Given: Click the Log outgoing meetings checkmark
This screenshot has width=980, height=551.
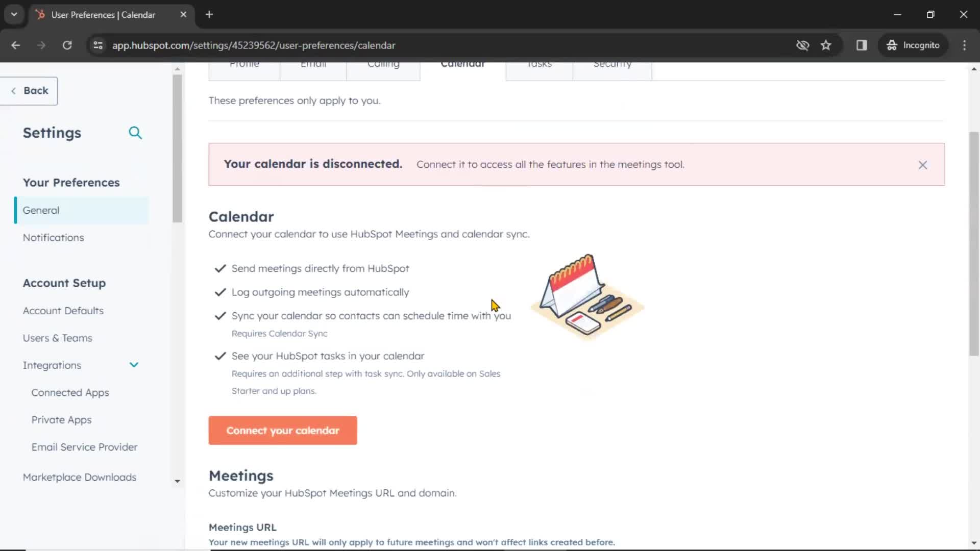Looking at the screenshot, I should click(220, 291).
